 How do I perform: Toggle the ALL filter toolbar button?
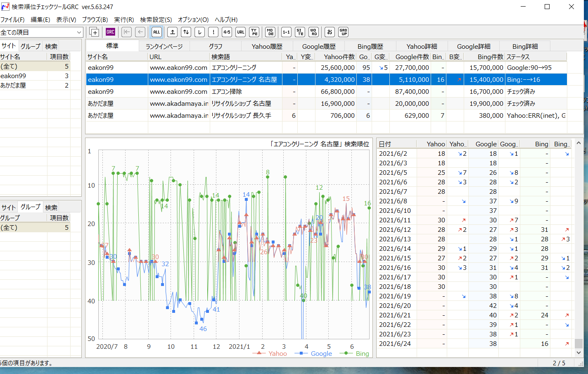click(x=156, y=32)
